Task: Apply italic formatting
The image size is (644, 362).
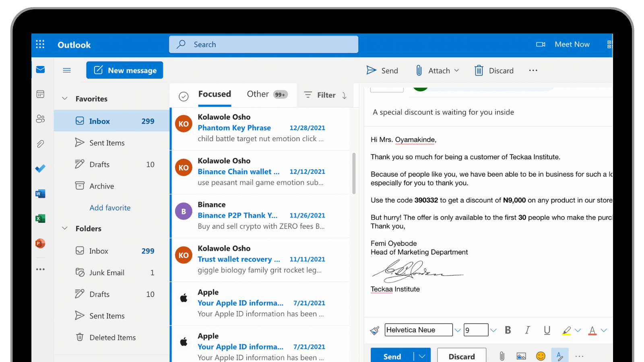Action: click(527, 330)
